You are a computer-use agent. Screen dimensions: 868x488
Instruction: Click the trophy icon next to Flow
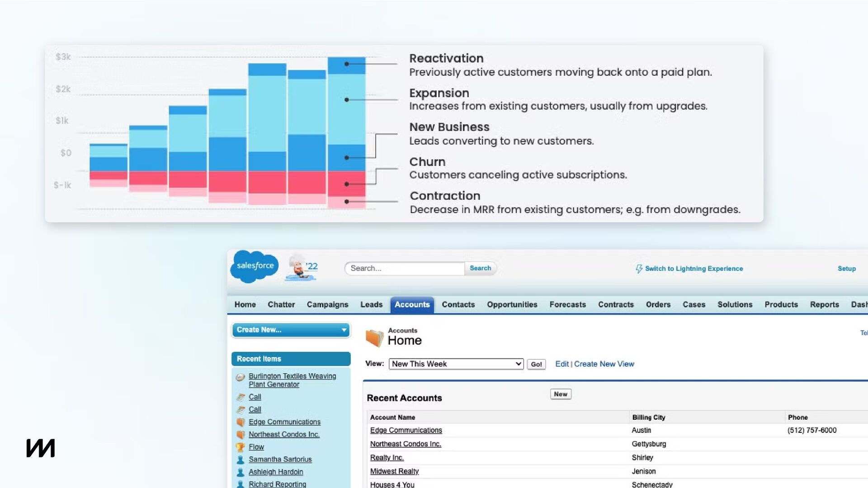(x=241, y=447)
